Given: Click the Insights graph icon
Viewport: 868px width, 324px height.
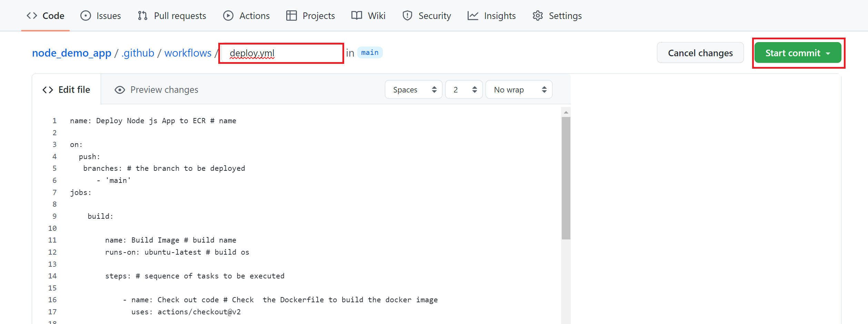Looking at the screenshot, I should tap(473, 16).
